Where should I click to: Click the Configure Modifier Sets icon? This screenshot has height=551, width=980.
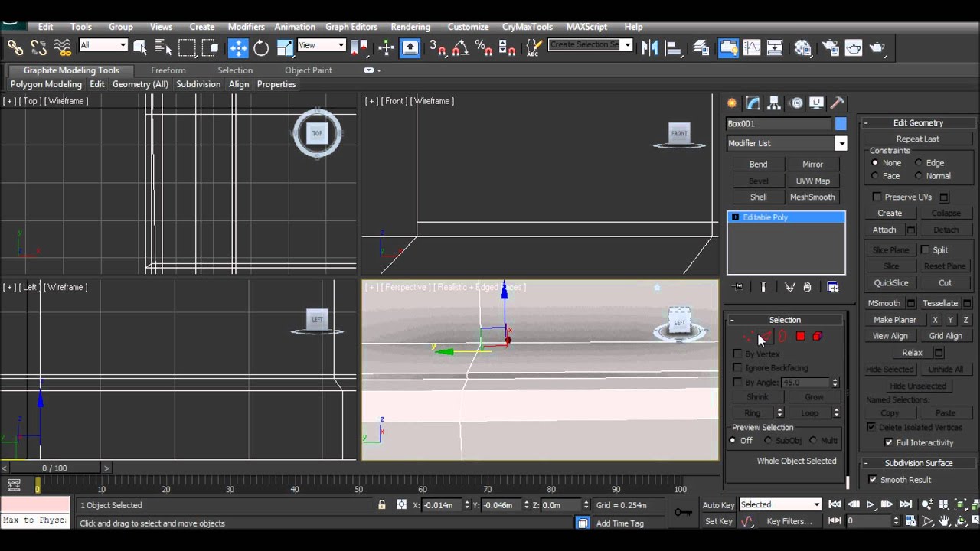point(833,287)
